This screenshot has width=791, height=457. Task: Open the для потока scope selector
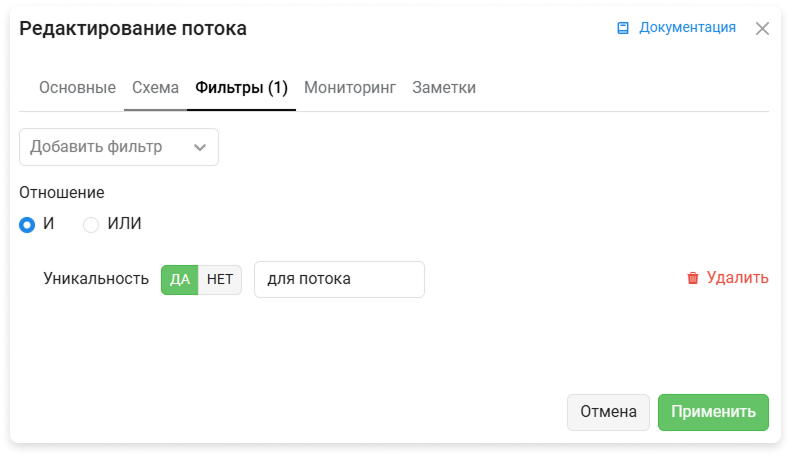click(339, 279)
